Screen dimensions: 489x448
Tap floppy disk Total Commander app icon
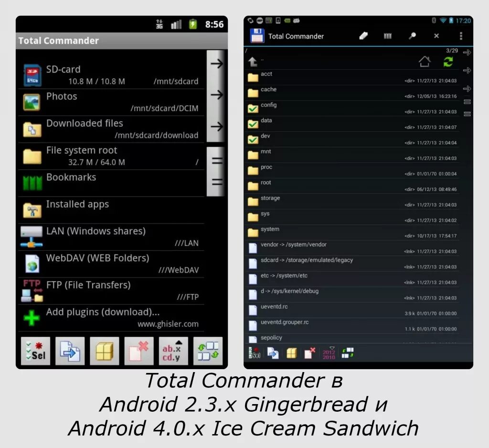[x=257, y=35]
